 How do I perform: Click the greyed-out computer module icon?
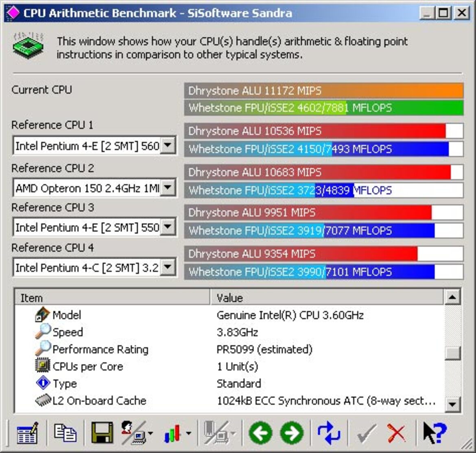(x=216, y=433)
